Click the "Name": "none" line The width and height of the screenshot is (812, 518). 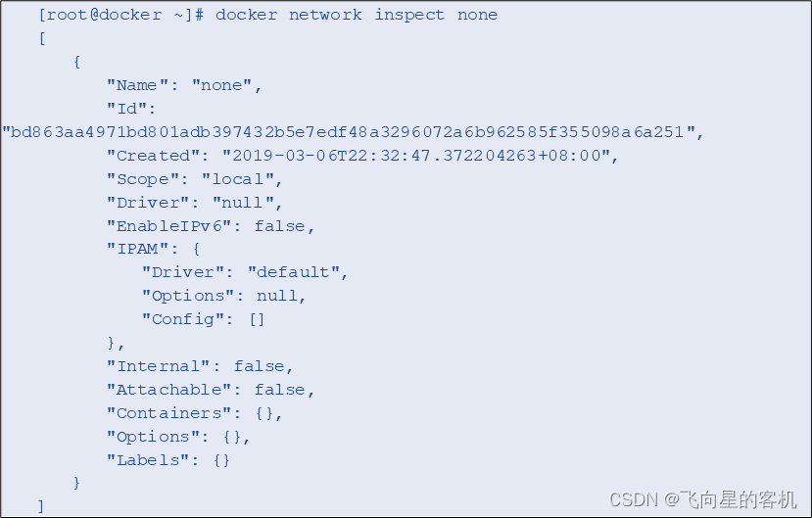[184, 85]
